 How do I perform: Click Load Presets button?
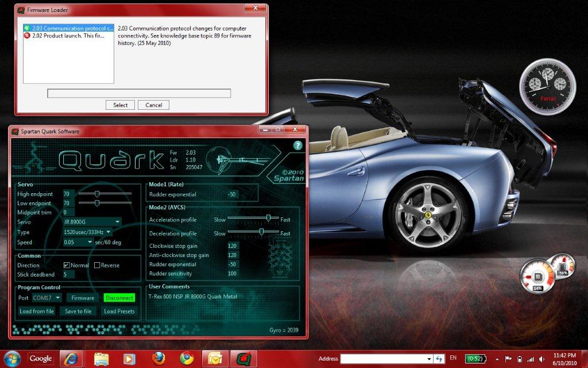point(119,311)
